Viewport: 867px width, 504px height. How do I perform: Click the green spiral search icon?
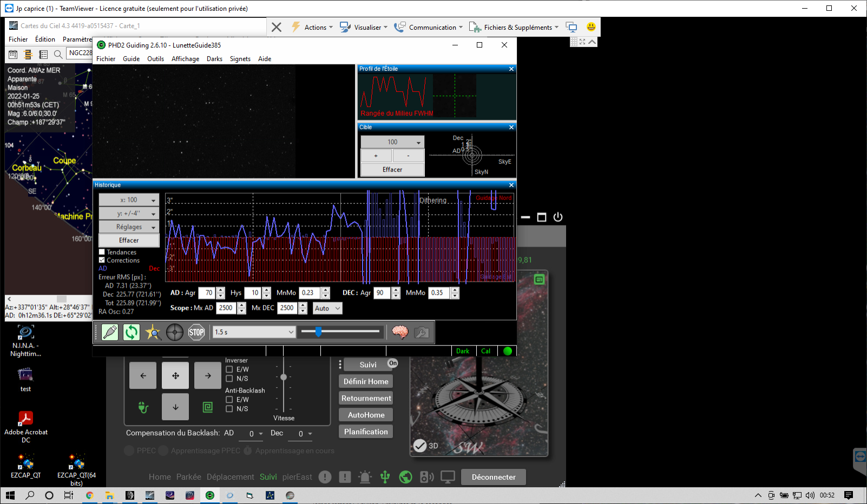click(208, 407)
